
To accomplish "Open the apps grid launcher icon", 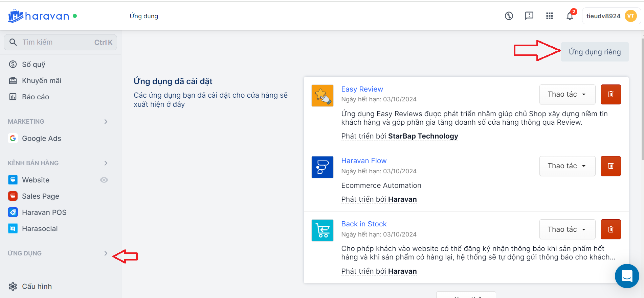I will click(550, 16).
